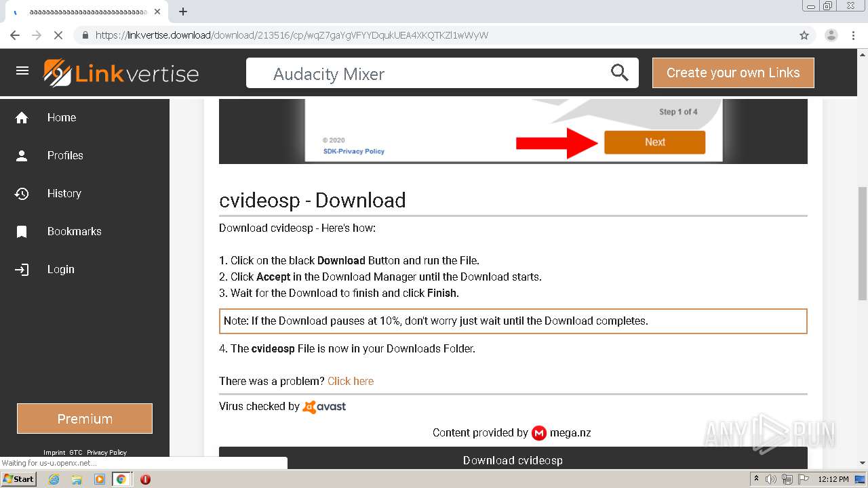Click the search magnifier icon
Screen dimensions: 868x488
619,73
